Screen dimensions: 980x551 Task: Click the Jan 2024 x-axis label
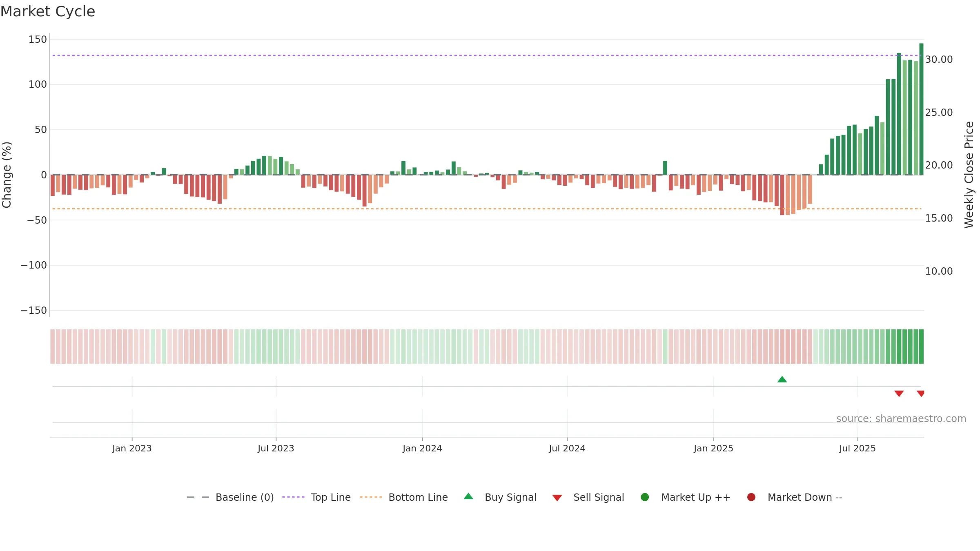click(422, 449)
